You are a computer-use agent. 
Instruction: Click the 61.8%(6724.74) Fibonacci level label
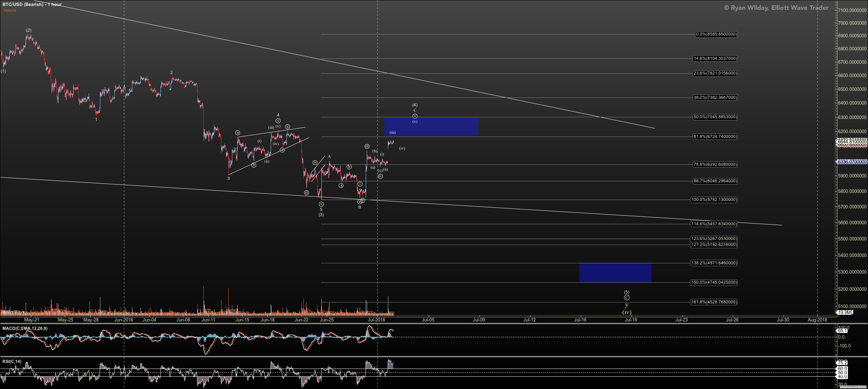coord(715,137)
